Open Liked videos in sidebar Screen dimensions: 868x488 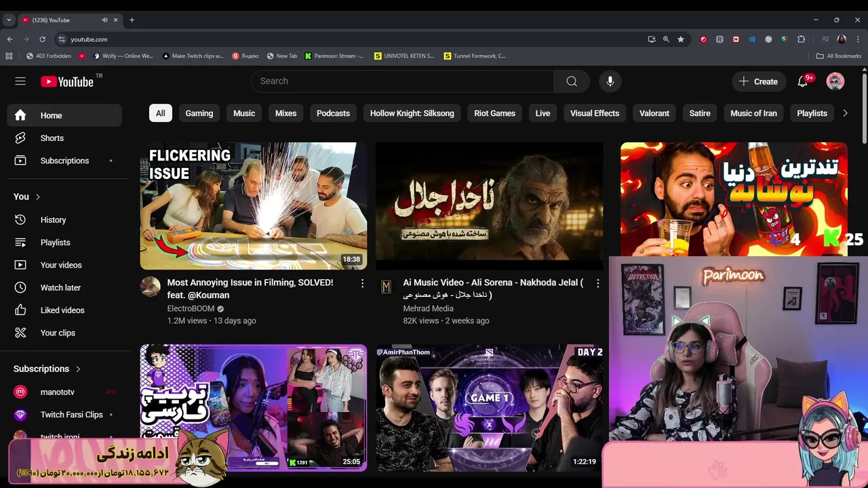pos(64,310)
